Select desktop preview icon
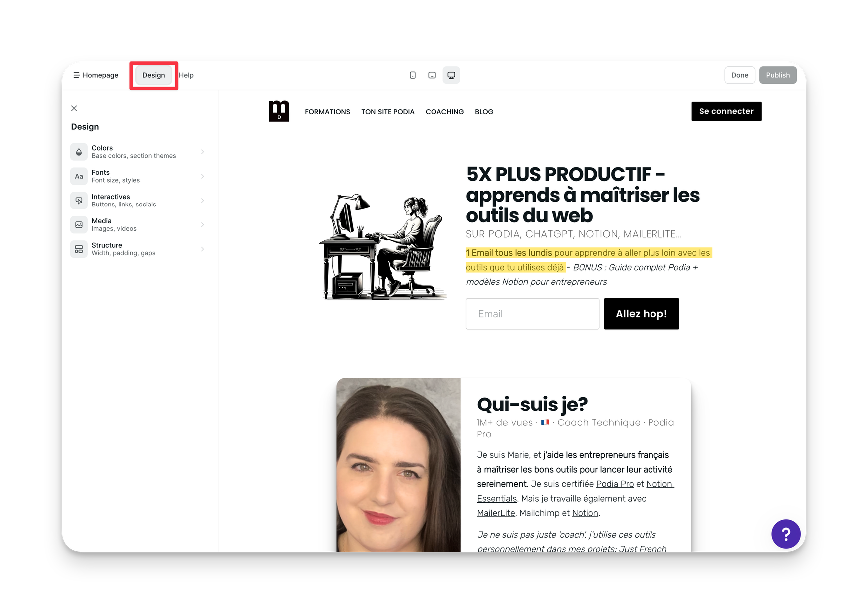 point(451,75)
